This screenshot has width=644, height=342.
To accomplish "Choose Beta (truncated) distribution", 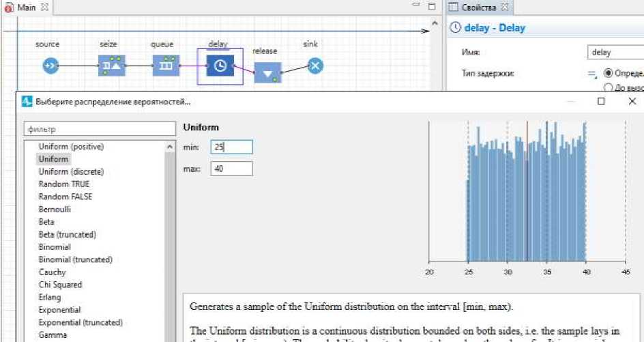I will click(68, 234).
